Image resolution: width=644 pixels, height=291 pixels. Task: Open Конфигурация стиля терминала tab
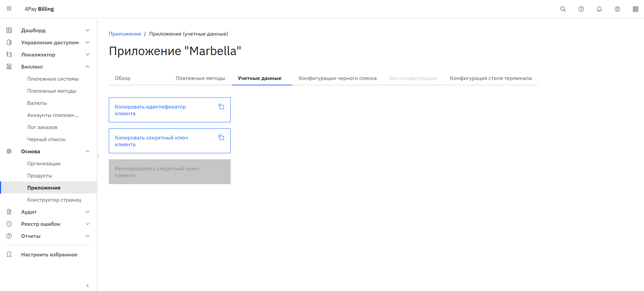point(490,78)
